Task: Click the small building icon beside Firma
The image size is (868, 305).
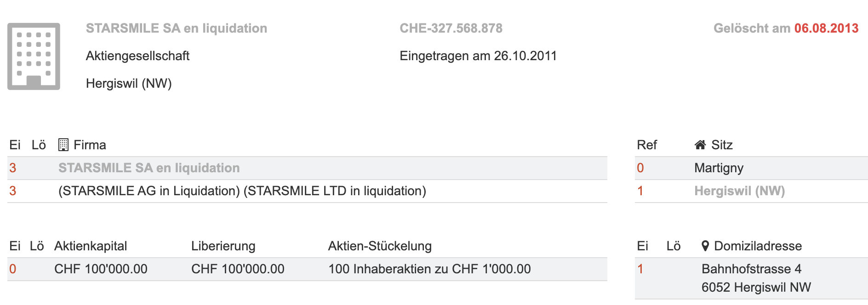Action: pos(63,145)
